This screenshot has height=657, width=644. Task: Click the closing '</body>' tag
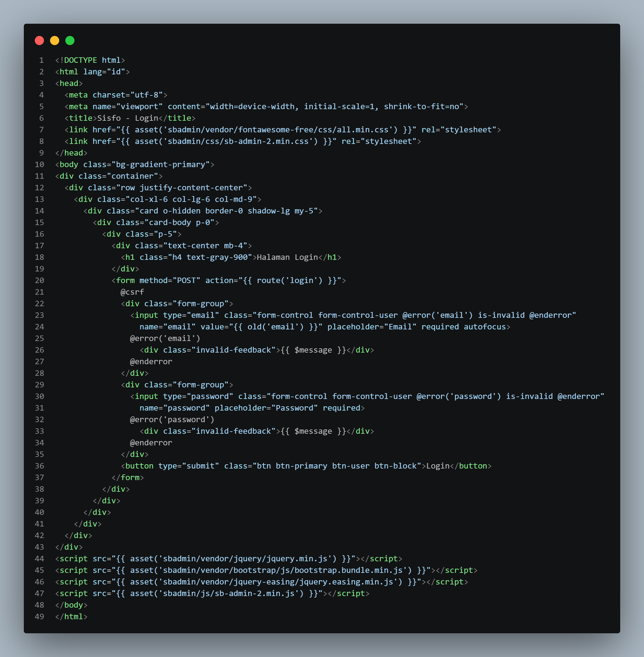pos(71,606)
